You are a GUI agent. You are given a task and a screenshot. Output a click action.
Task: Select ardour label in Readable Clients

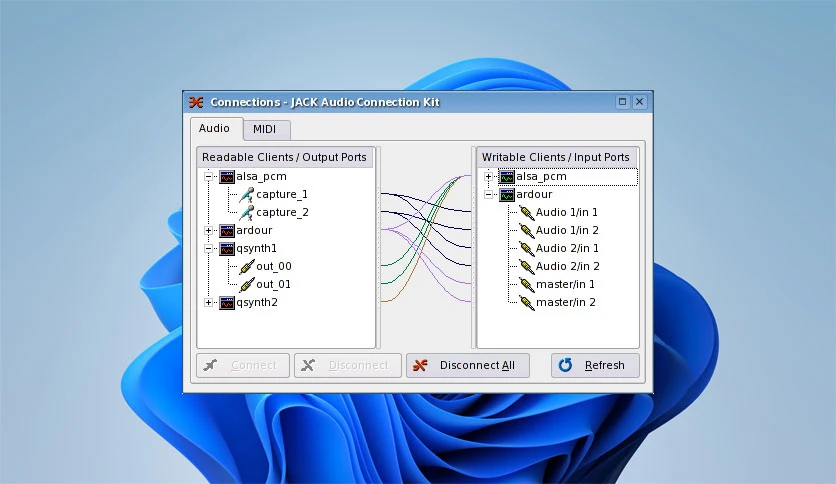(254, 231)
